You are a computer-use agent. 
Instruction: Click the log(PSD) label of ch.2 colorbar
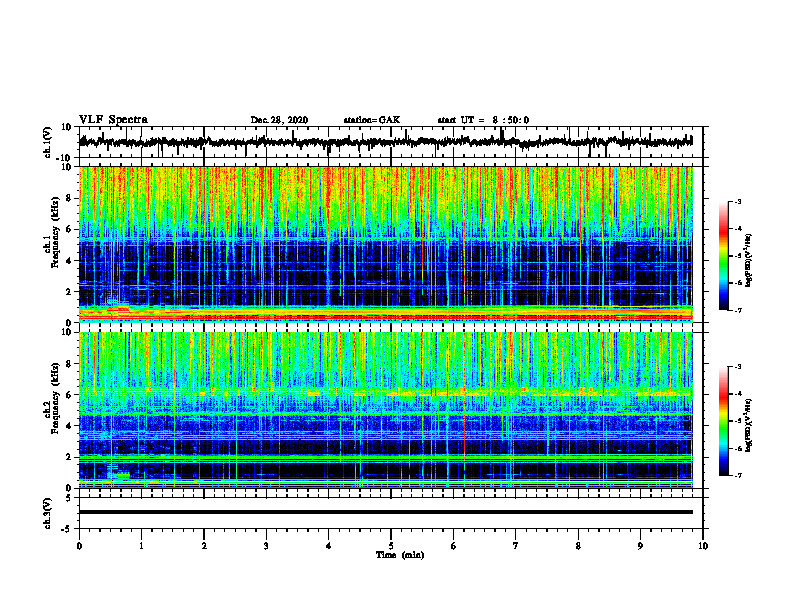tap(749, 425)
